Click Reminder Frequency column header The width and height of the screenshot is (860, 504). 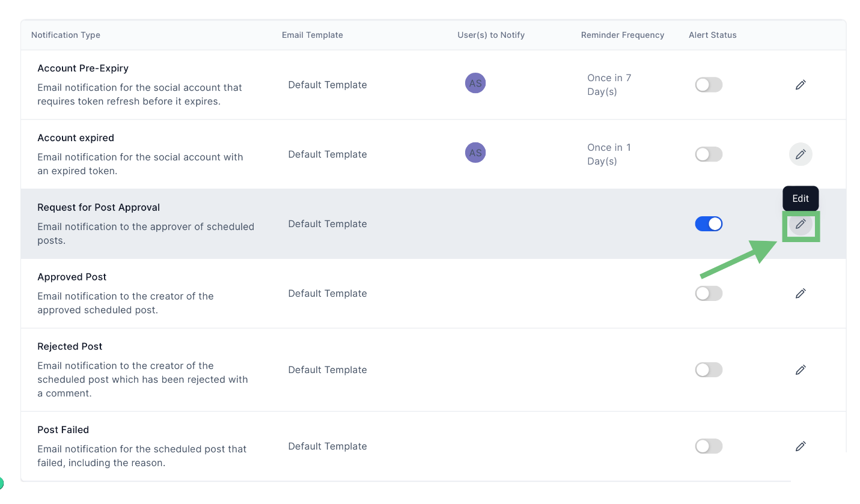pyautogui.click(x=623, y=35)
